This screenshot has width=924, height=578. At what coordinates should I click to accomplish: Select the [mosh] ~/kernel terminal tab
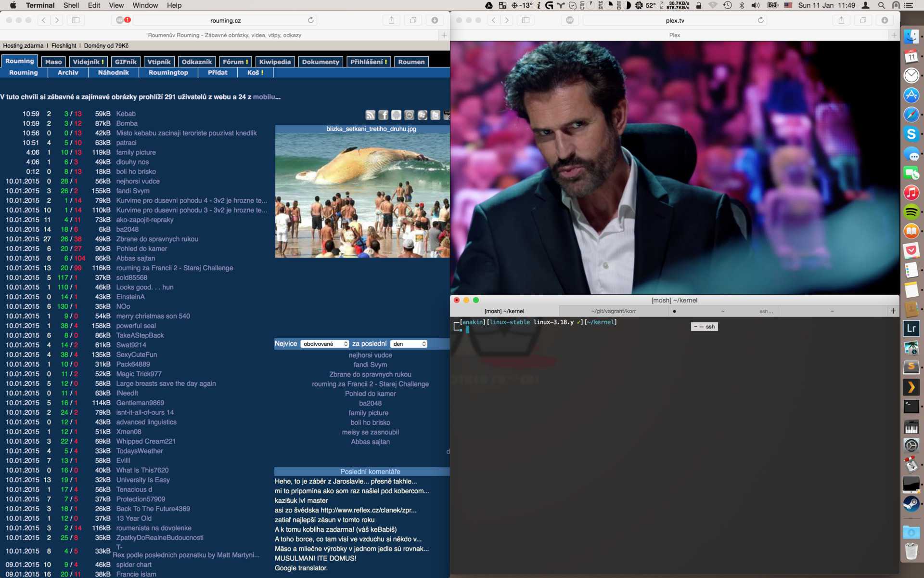[504, 311]
